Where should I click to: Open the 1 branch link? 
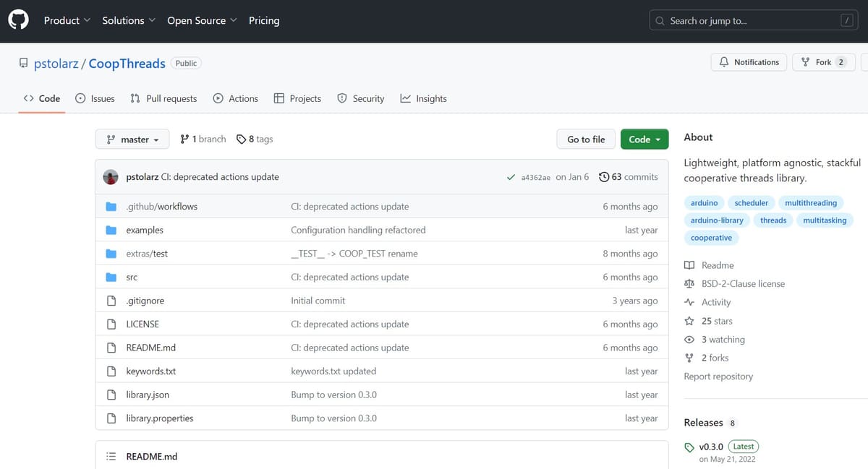tap(203, 139)
